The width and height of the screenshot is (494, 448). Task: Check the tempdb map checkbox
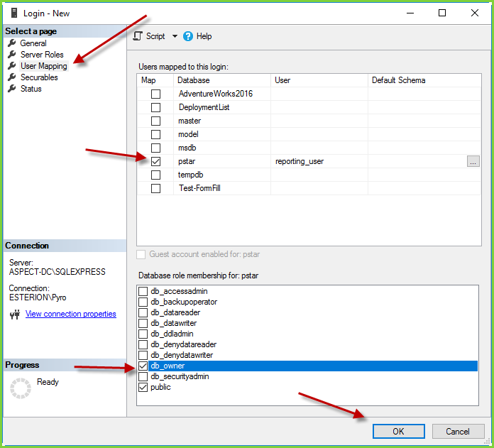pos(155,175)
